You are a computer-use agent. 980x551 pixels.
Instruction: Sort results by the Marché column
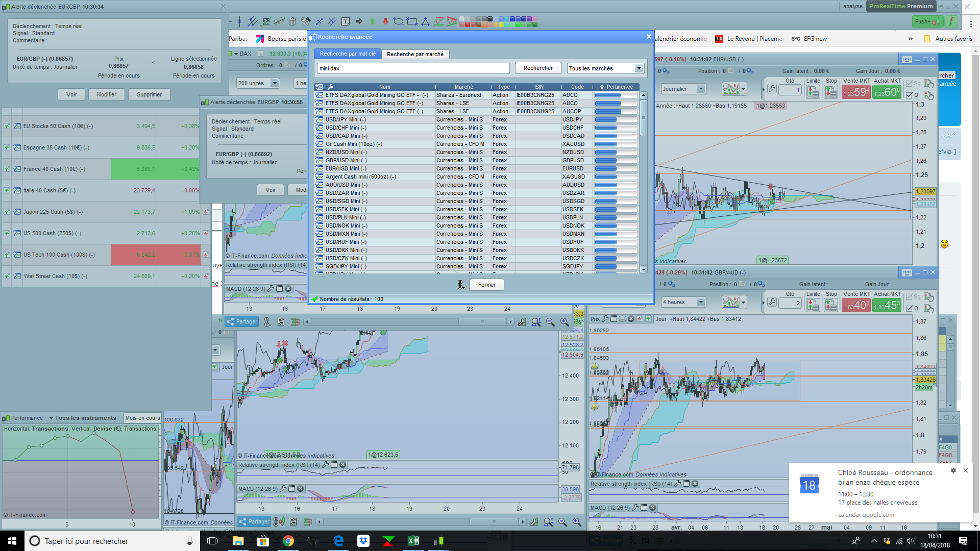[463, 87]
